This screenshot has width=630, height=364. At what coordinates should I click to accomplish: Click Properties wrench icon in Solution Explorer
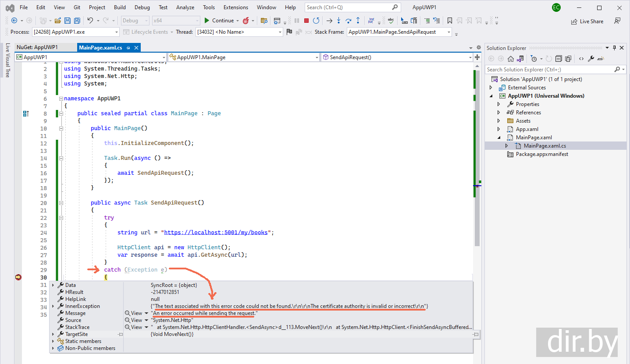(x=591, y=59)
